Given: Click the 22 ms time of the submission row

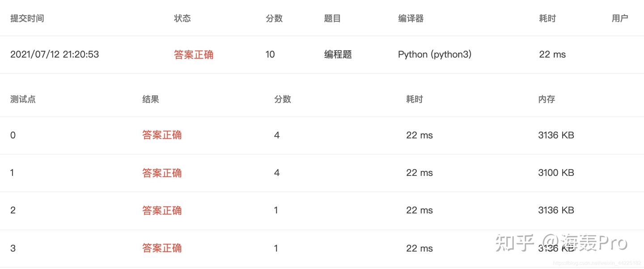Looking at the screenshot, I should click(x=552, y=55).
